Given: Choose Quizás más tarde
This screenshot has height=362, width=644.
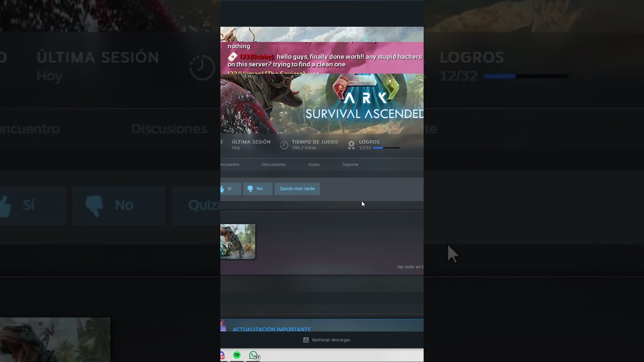Looking at the screenshot, I should (x=297, y=189).
